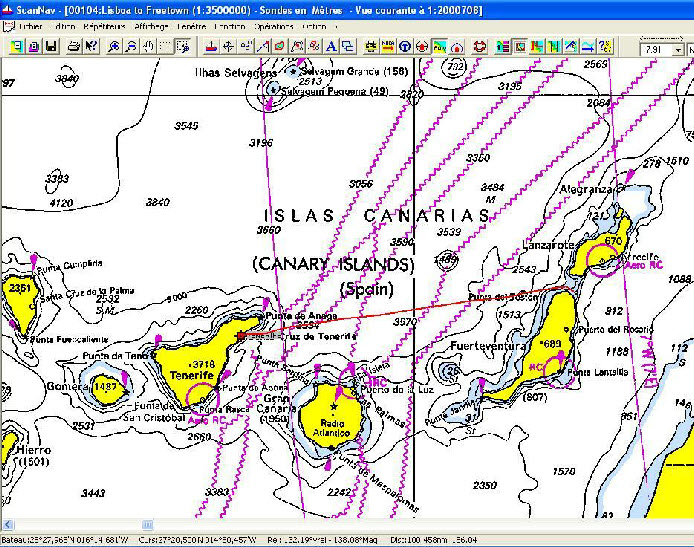Click the red lifebuoy icon
The width and height of the screenshot is (694, 547).
tap(479, 46)
